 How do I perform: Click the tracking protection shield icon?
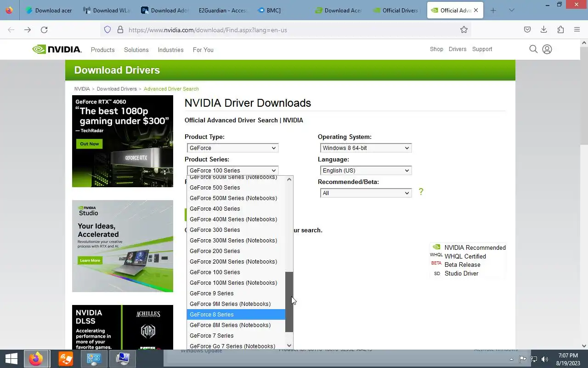pyautogui.click(x=107, y=29)
